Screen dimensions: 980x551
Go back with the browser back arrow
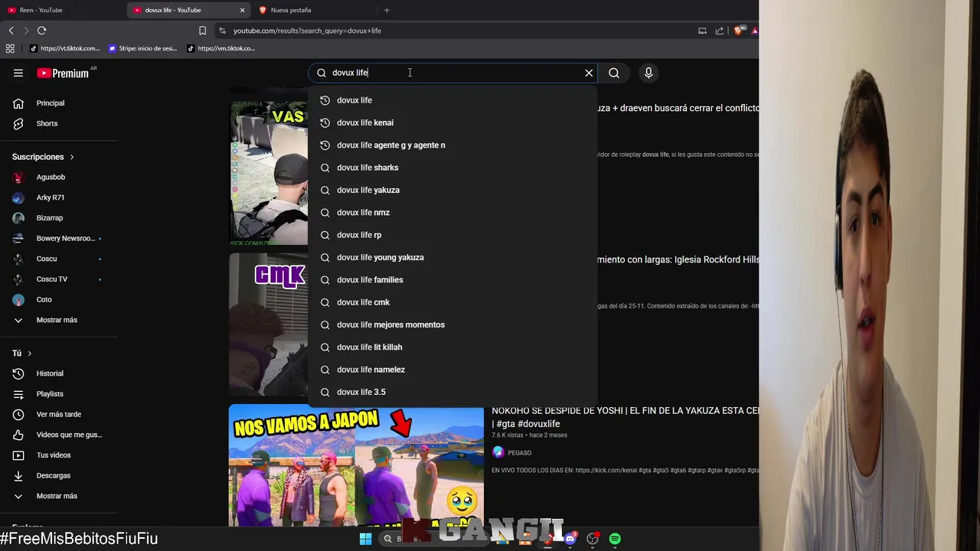pyautogui.click(x=11, y=31)
